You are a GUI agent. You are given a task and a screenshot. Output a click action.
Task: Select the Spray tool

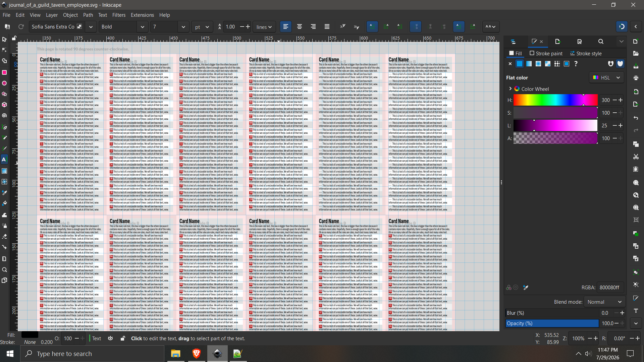pyautogui.click(x=4, y=226)
